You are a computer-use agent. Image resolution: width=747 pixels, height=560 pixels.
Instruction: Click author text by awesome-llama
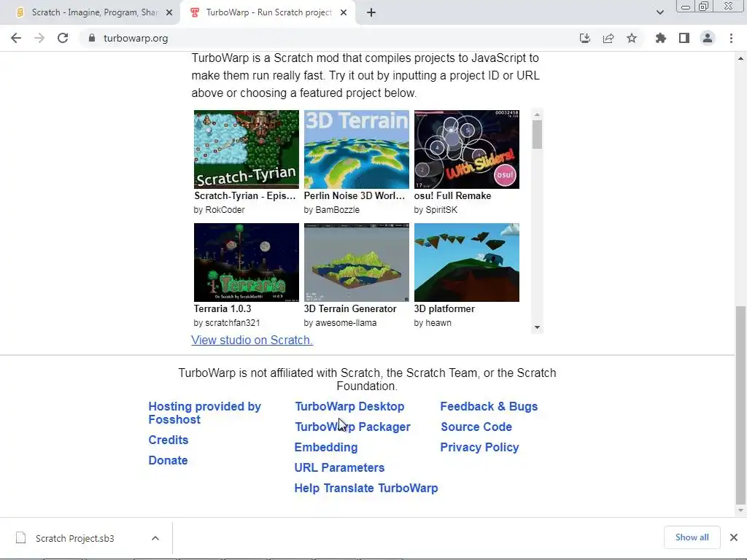(x=340, y=323)
